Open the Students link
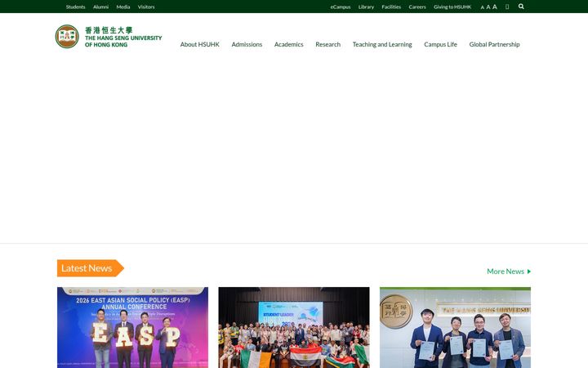 click(75, 7)
